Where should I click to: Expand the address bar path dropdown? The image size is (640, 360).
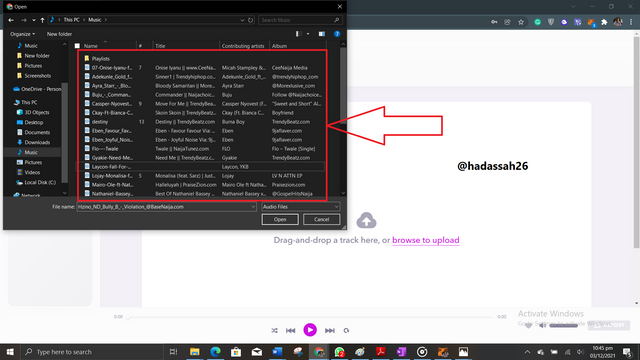242,20
